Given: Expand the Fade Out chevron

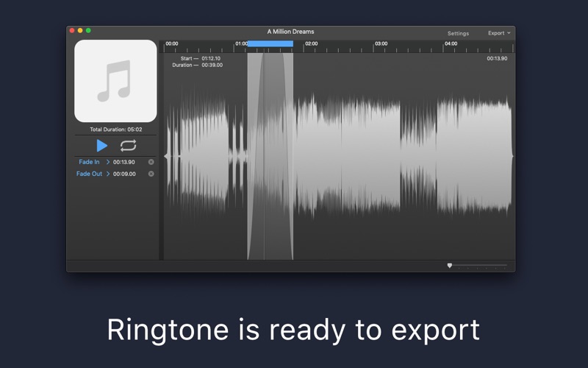Looking at the screenshot, I should point(108,174).
